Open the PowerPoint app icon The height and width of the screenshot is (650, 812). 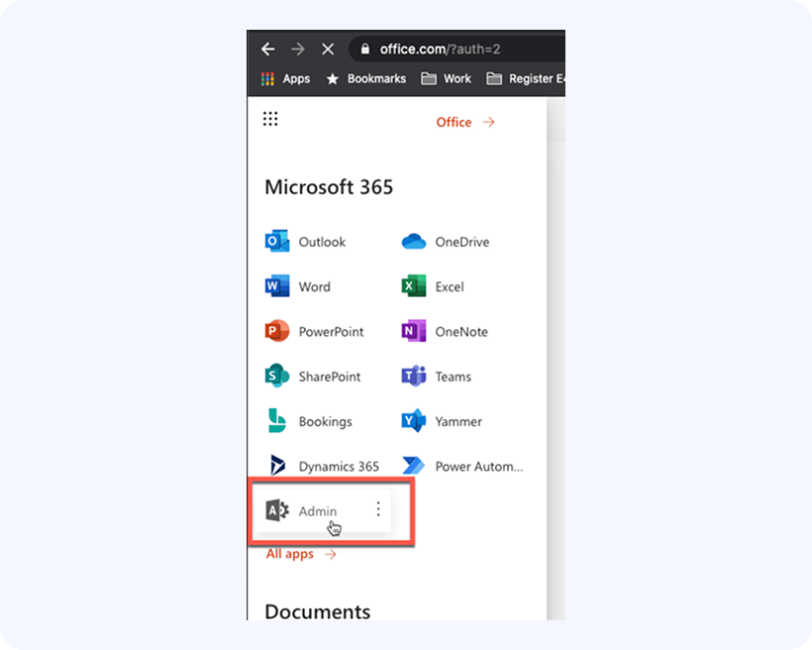277,331
